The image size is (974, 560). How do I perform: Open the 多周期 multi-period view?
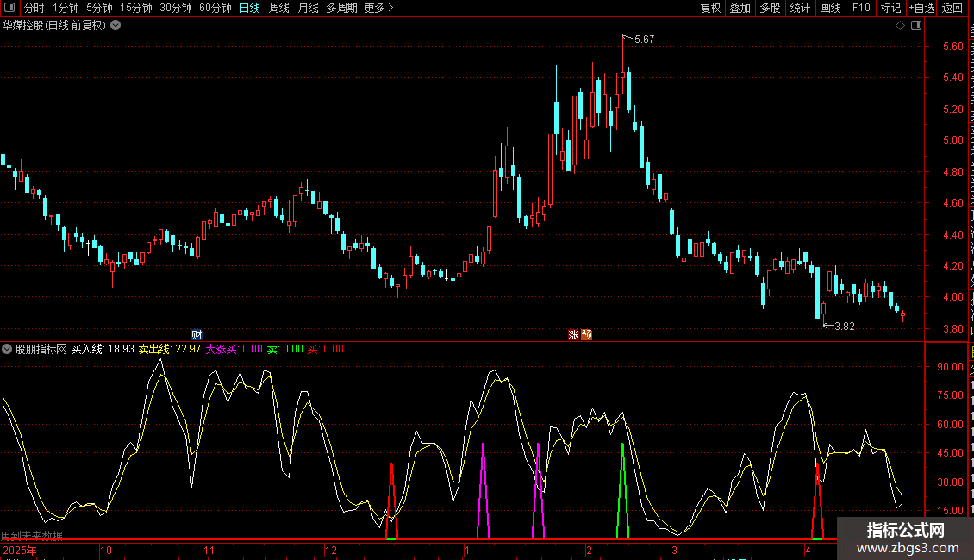(x=341, y=8)
